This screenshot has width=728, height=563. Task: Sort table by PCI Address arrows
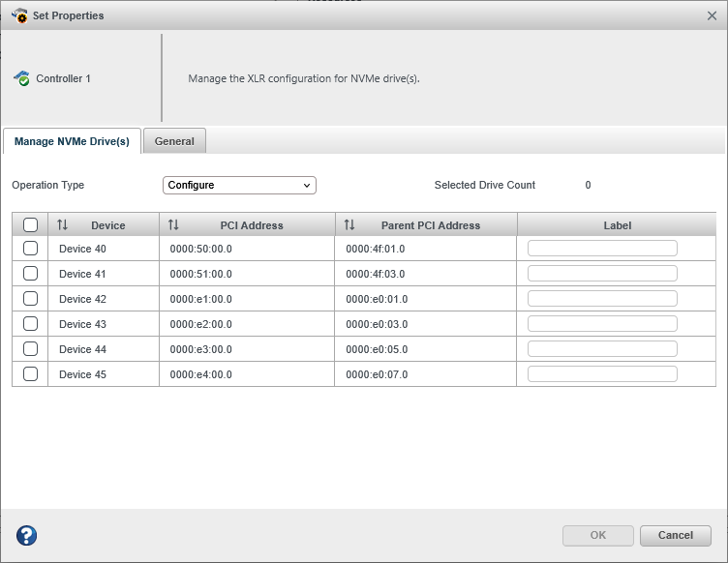(x=173, y=224)
